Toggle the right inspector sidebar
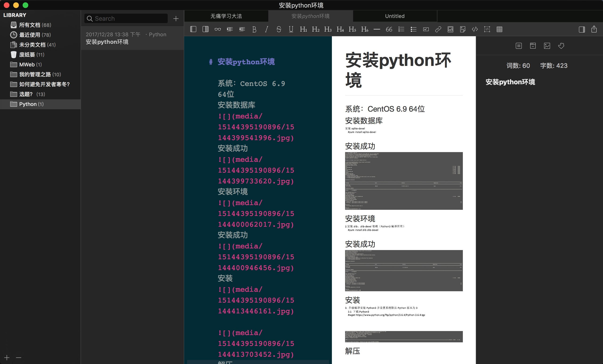Viewport: 603px width, 364px height. point(582,29)
